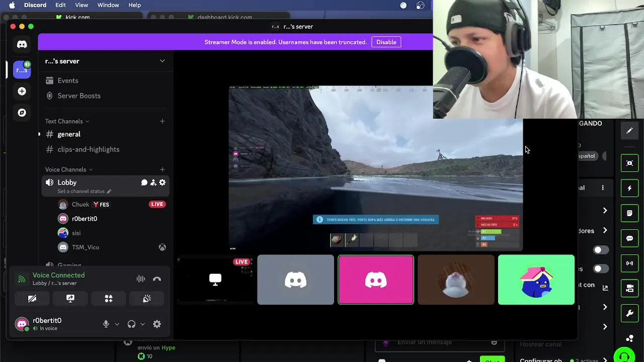This screenshot has height=362, width=644.
Task: Open User Settings gear
Action: click(x=157, y=324)
